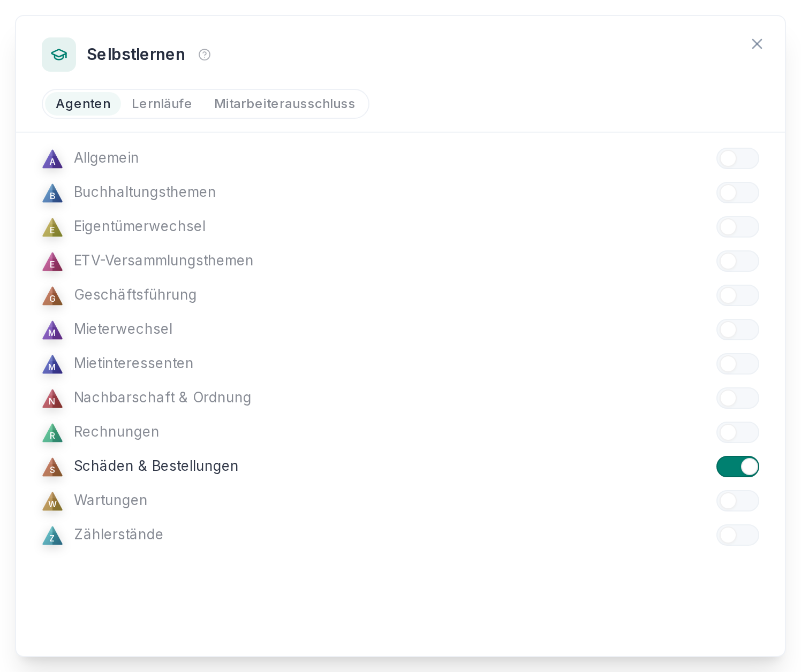Switch on Geschäftsführung self-learning
This screenshot has width=801, height=672.
[x=738, y=295]
